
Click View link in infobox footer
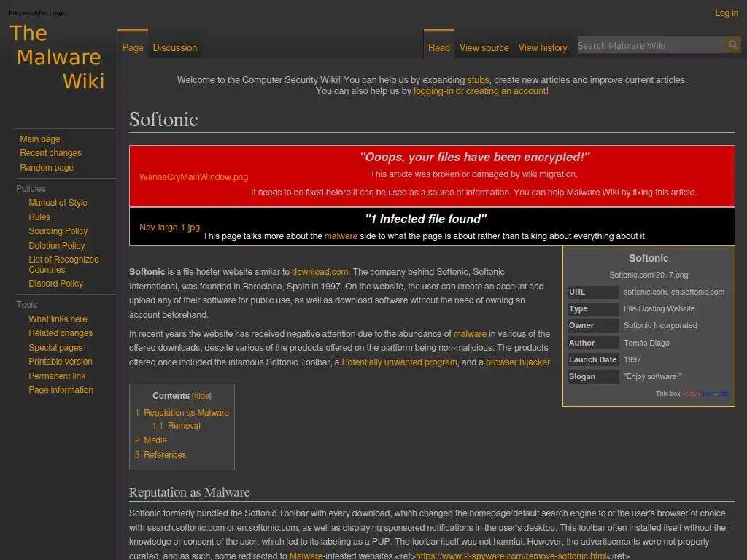pos(690,394)
